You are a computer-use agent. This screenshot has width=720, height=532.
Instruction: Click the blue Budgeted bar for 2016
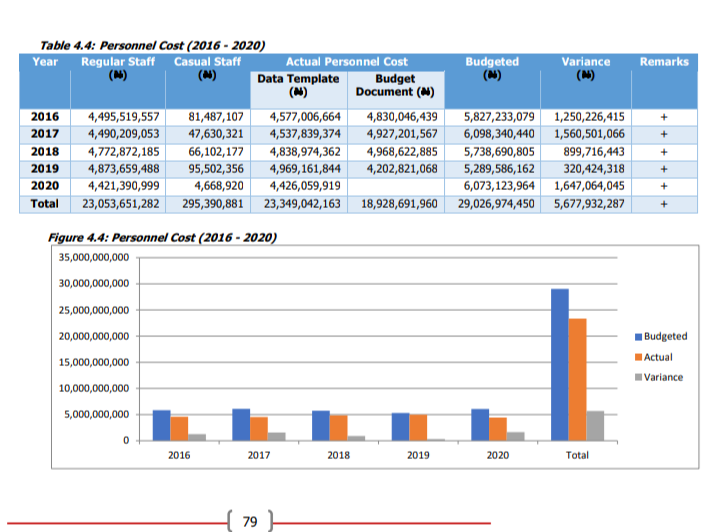tap(162, 426)
